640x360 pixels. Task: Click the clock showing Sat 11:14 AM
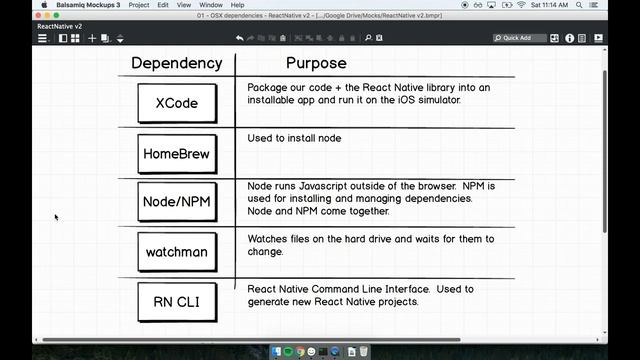pos(549,5)
